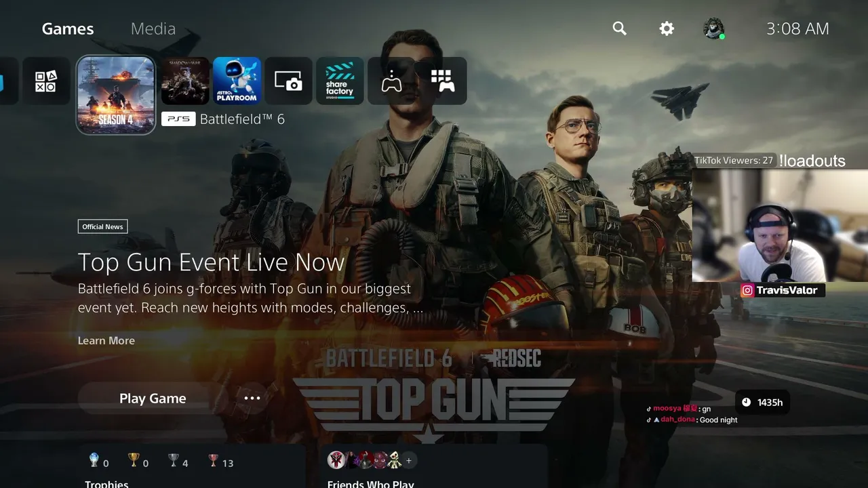The width and height of the screenshot is (868, 488).
Task: Click the PS5 platform badge
Action: click(x=178, y=119)
